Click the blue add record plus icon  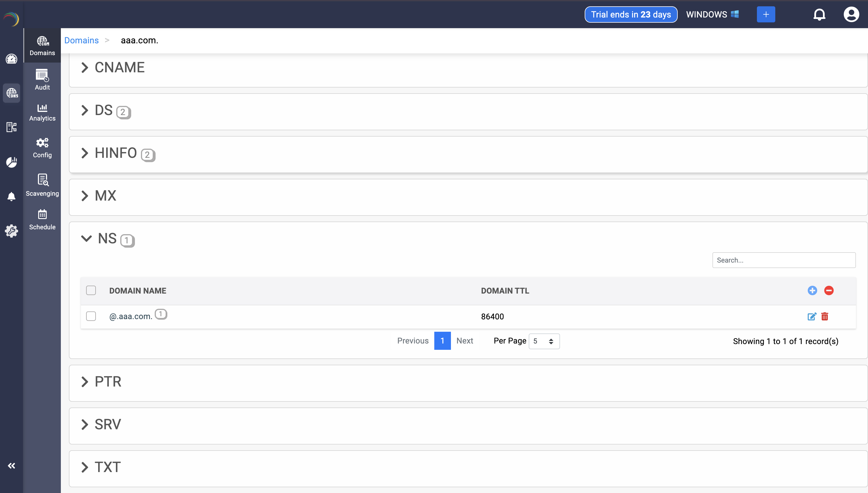pos(812,290)
